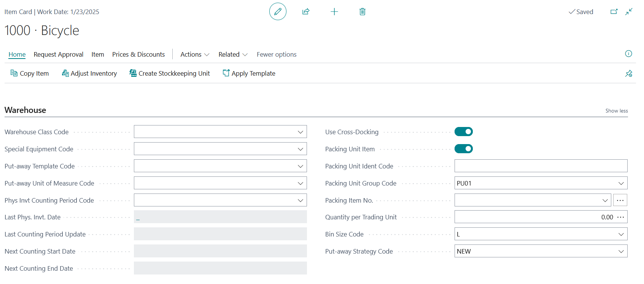Click the share icon in header

coord(306,11)
